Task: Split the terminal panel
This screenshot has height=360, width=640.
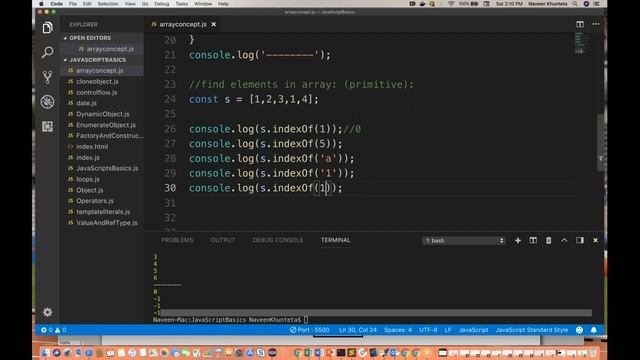Action: coord(533,240)
